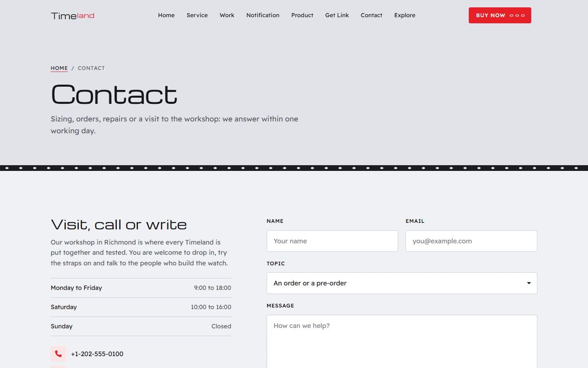Select the Closed status text
This screenshot has height=368, width=588.
point(221,326)
